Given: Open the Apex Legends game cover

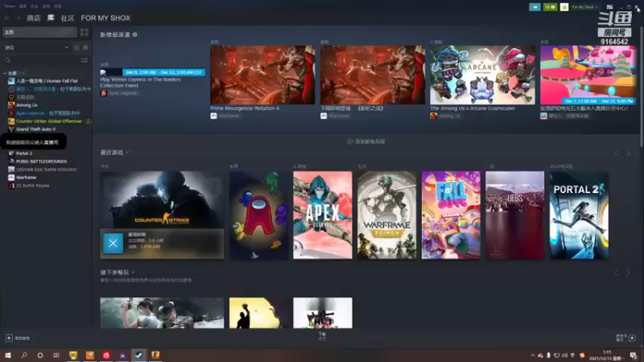Looking at the screenshot, I should click(x=323, y=215).
